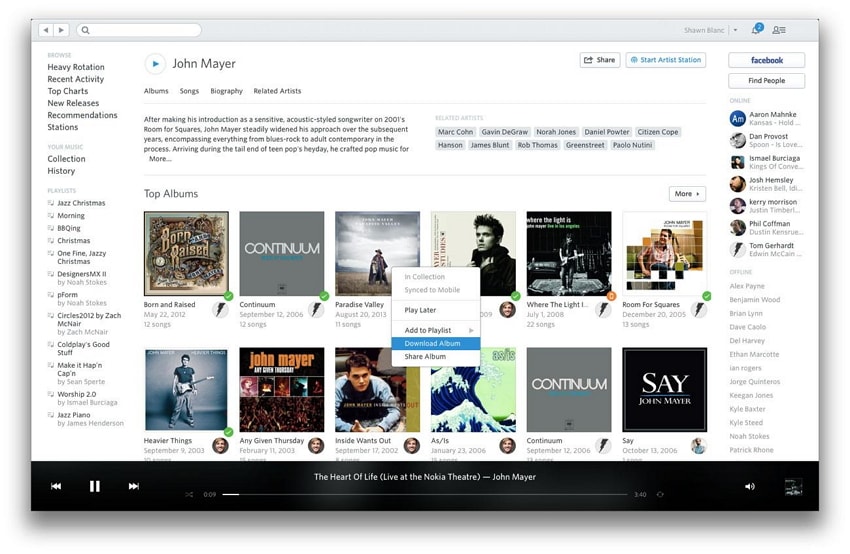Click Find People

(x=767, y=81)
